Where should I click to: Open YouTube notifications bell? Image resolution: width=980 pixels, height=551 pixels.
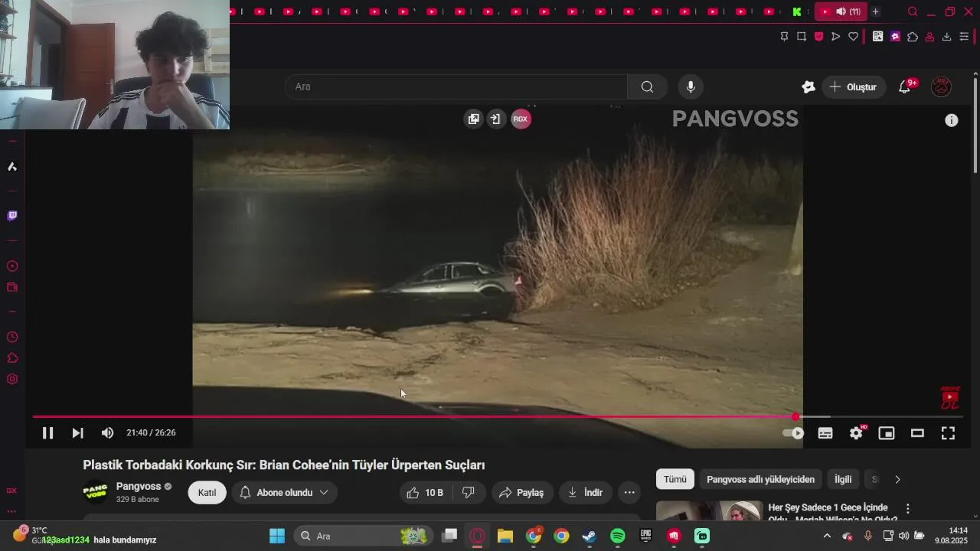(x=904, y=86)
